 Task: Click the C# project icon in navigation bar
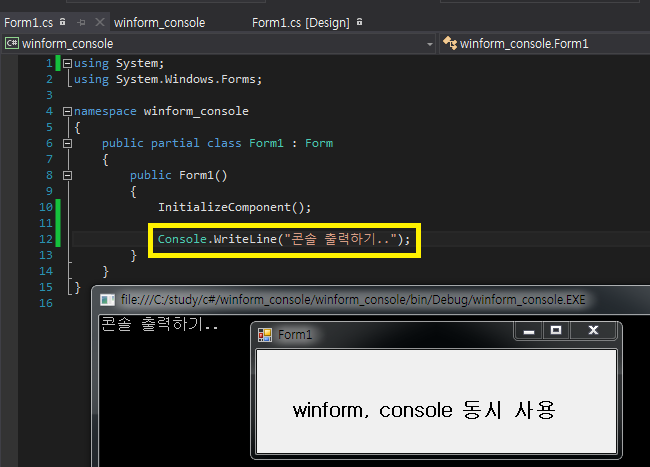point(12,43)
